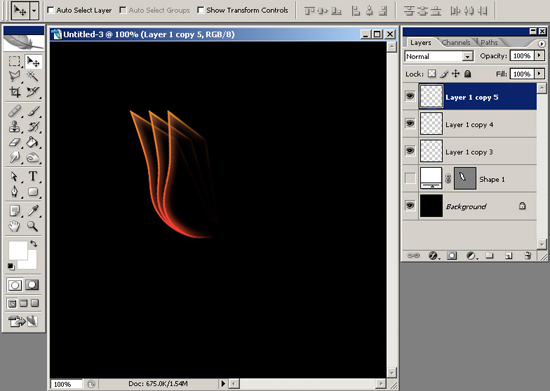Click the Shape 1 vector mask thumbnail
The width and height of the screenshot is (550, 391).
[465, 178]
